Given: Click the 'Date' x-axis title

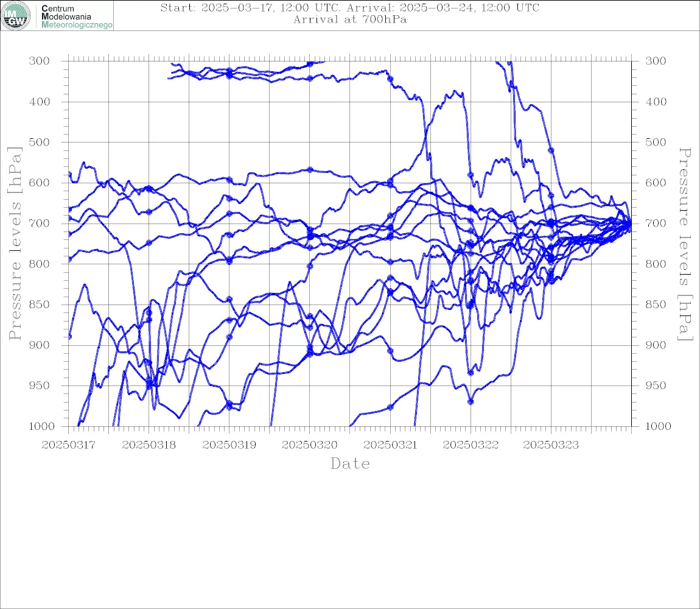Looking at the screenshot, I should (x=351, y=463).
